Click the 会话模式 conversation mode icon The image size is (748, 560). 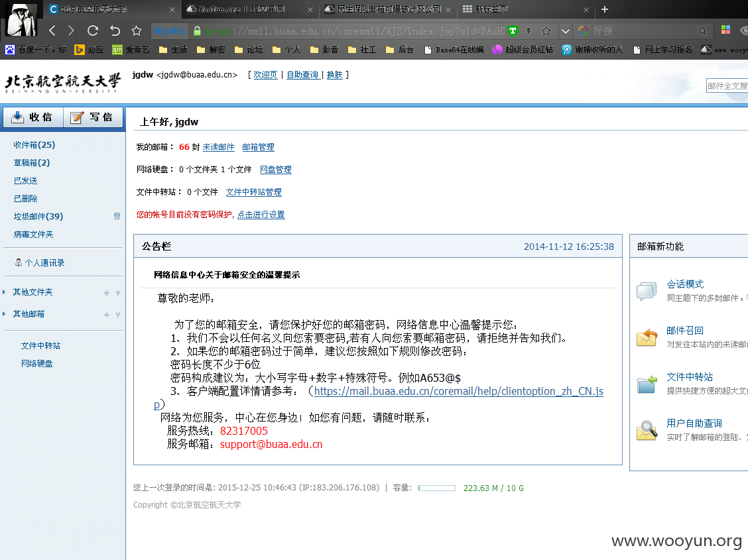point(647,291)
